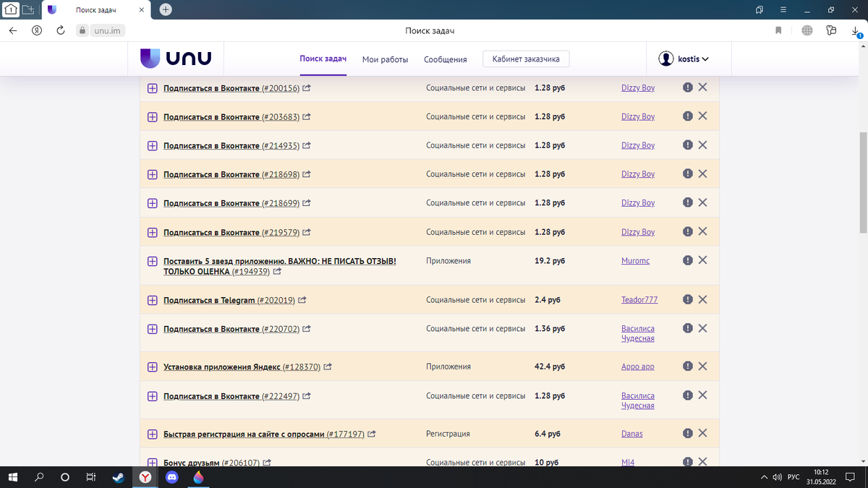Open kostis account dropdown
Viewport: 868px width, 488px height.
click(x=684, y=59)
